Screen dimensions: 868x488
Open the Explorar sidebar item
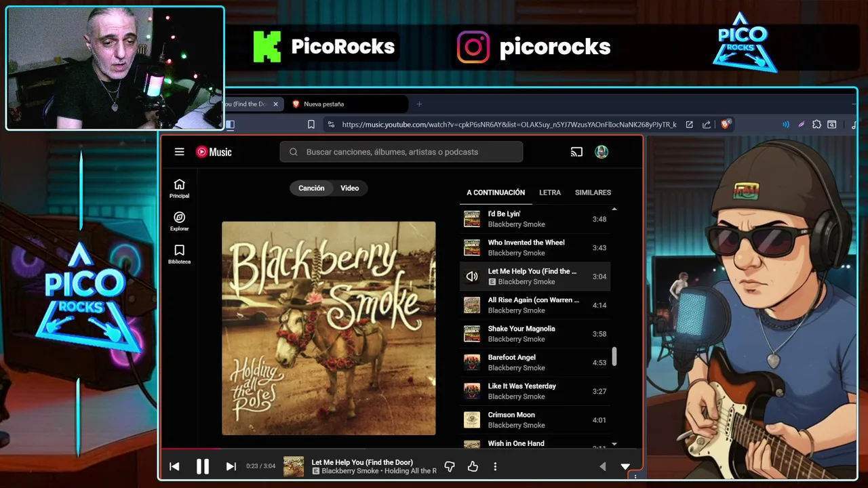pos(179,222)
